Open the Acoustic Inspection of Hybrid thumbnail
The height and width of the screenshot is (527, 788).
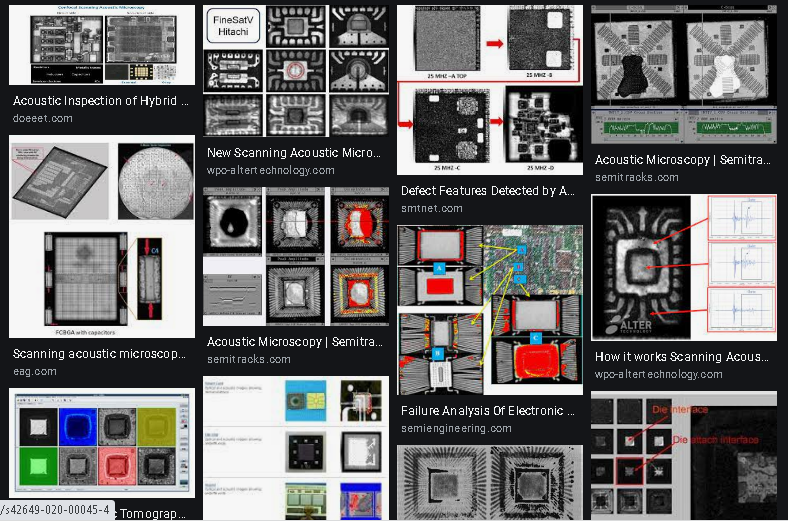[102, 45]
